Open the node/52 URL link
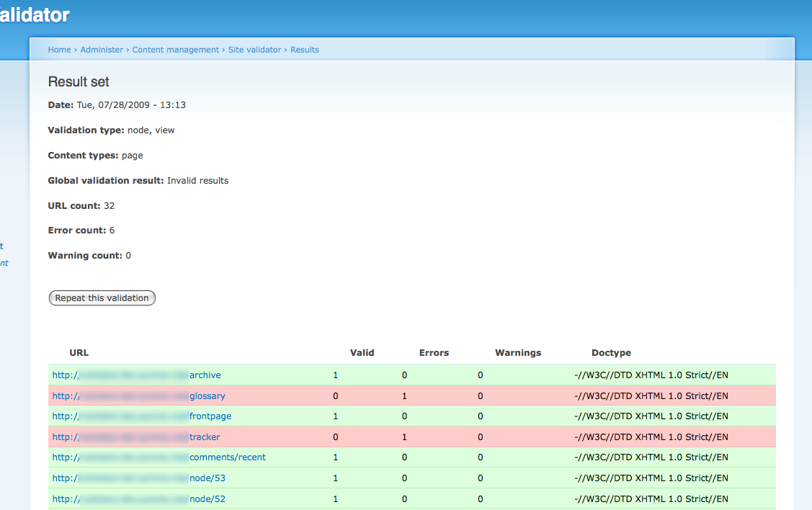 139,498
